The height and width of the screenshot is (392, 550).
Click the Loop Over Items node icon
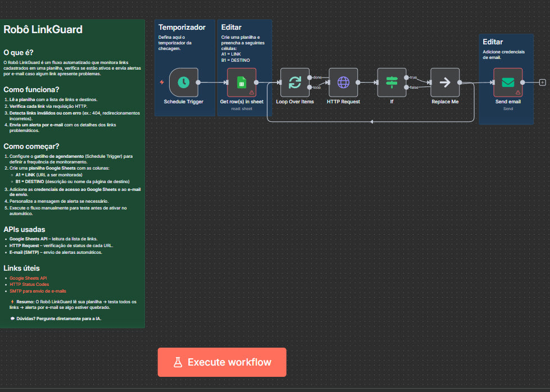click(294, 83)
